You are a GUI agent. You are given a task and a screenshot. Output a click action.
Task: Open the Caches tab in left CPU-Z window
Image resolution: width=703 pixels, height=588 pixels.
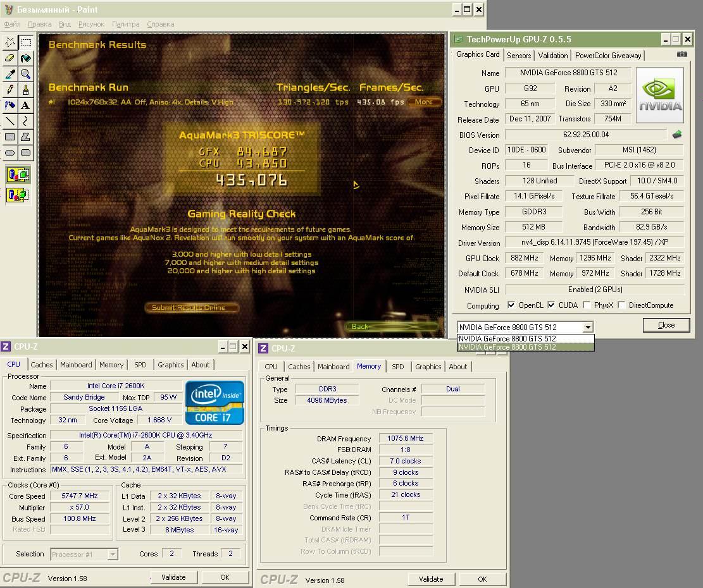(42, 365)
